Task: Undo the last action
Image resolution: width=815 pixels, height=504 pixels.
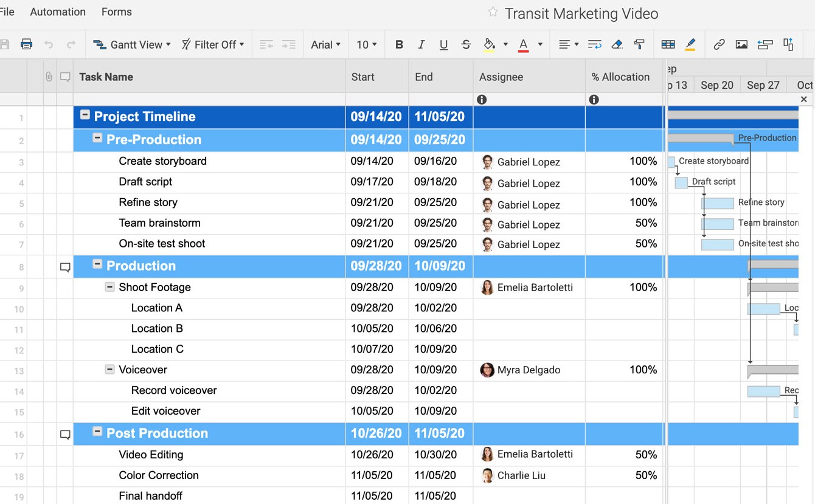Action: (x=49, y=44)
